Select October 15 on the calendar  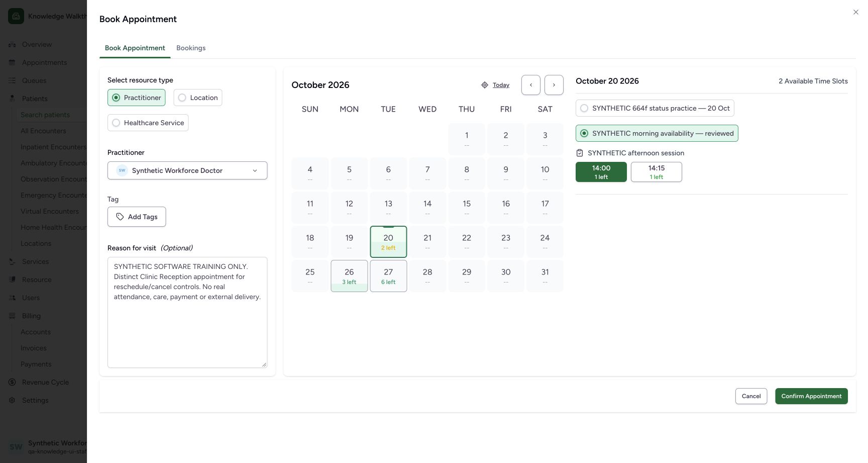coord(467,208)
